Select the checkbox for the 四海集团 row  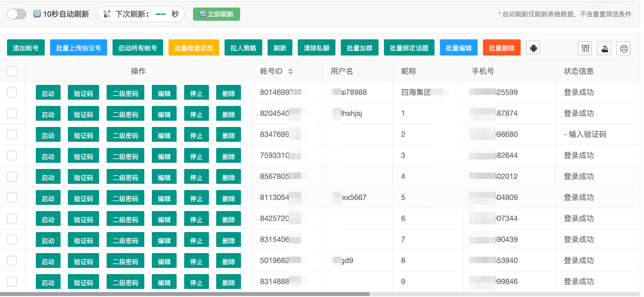pyautogui.click(x=12, y=92)
